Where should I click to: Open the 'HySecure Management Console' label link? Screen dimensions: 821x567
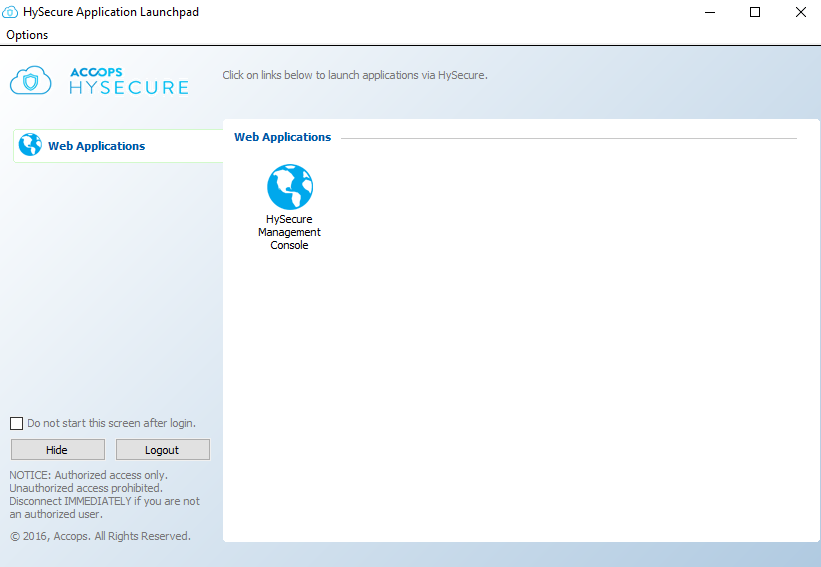289,232
